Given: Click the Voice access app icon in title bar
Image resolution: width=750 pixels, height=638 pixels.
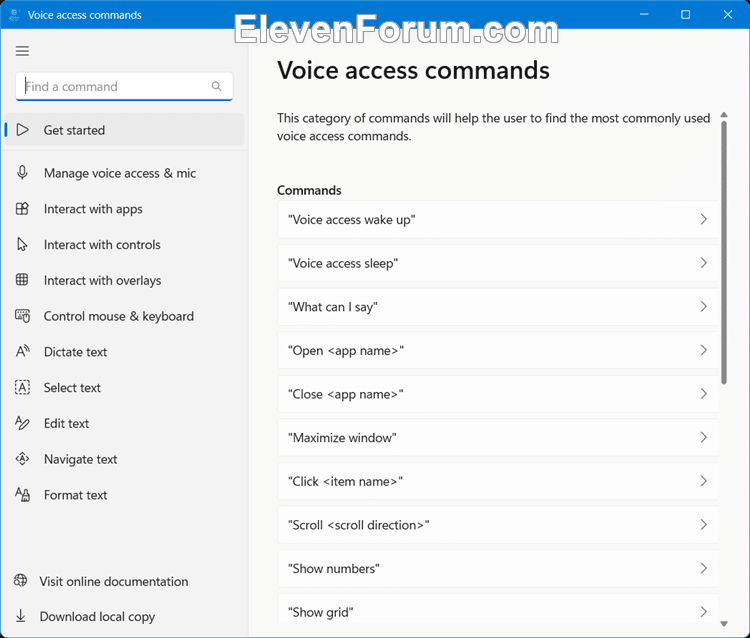Looking at the screenshot, I should point(14,15).
